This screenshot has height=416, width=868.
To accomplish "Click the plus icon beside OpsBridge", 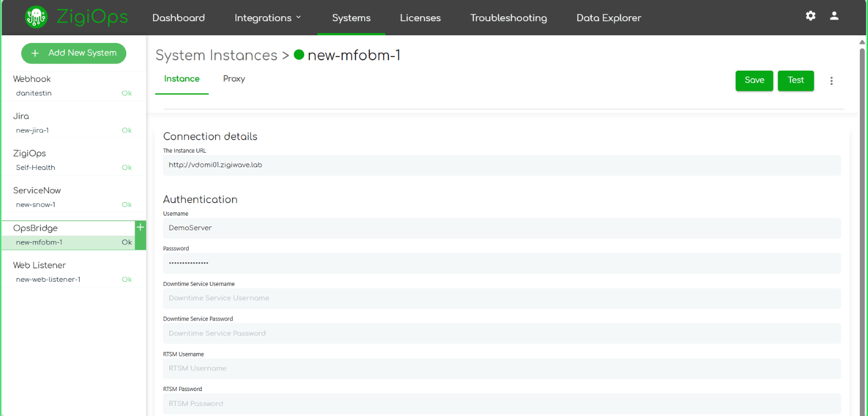I will 141,228.
